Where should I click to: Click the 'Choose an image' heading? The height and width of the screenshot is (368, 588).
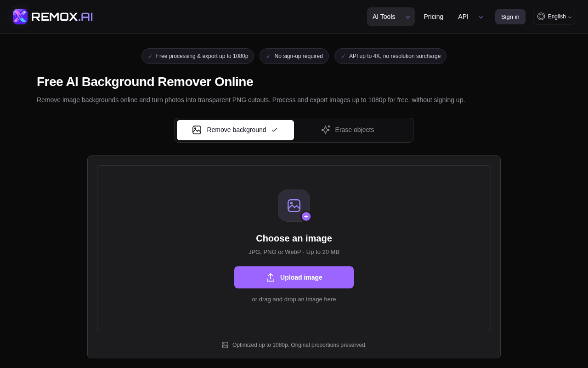tap(294, 238)
